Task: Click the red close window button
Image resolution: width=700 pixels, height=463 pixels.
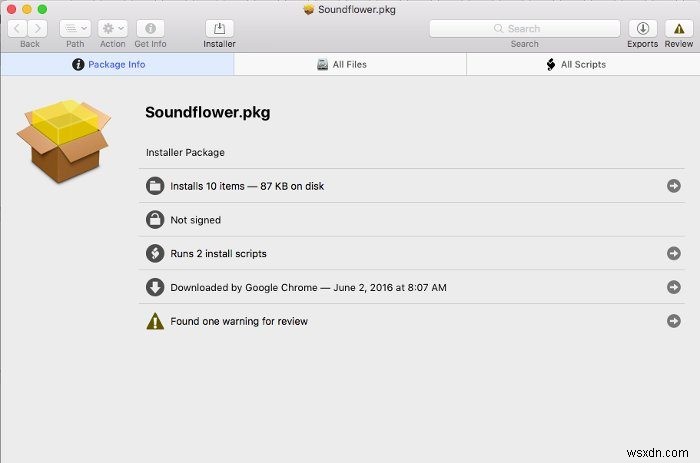Action: tap(13, 9)
